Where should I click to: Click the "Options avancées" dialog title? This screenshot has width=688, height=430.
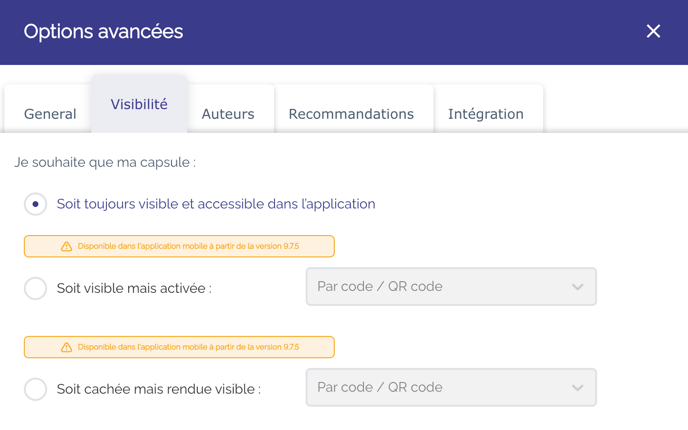click(x=103, y=32)
